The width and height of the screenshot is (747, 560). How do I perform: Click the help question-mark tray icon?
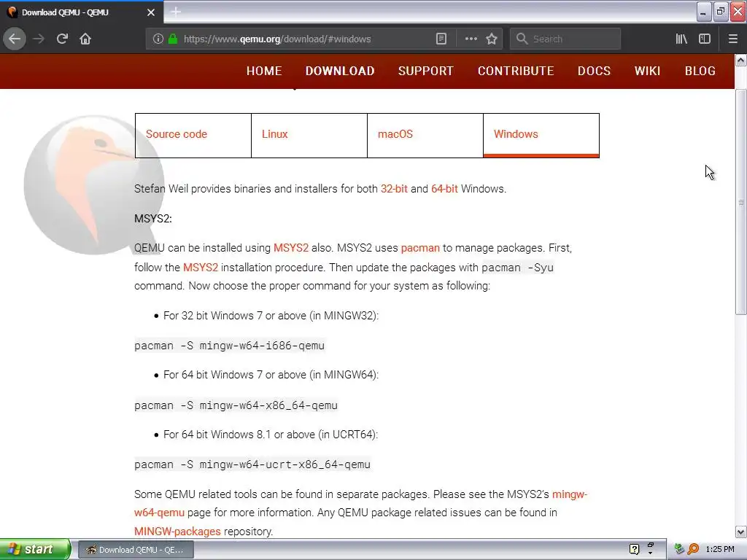click(x=634, y=550)
